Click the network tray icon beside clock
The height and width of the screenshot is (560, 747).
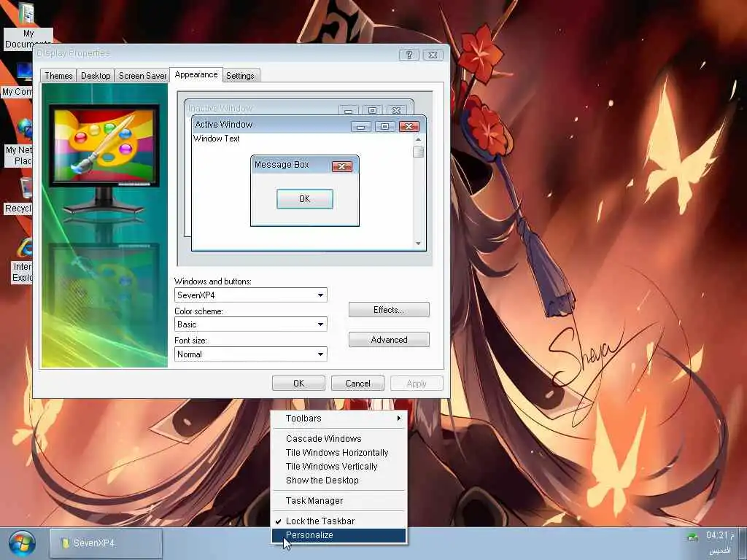693,537
